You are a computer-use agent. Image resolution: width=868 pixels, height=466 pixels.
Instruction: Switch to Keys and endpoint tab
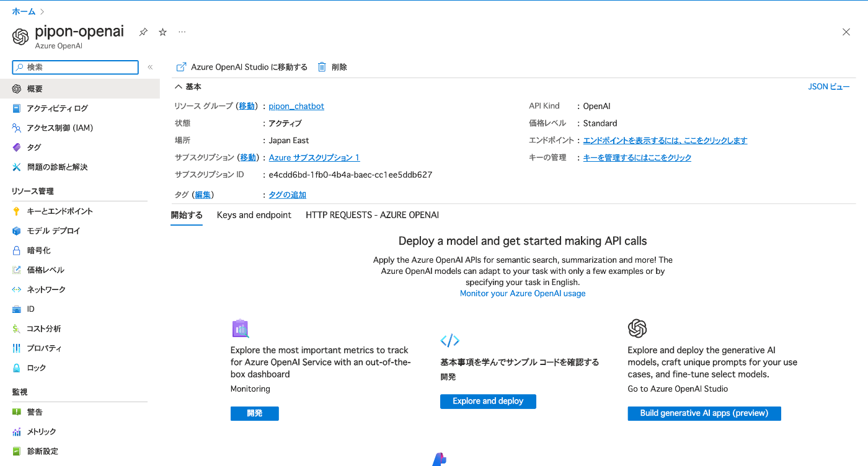point(254,215)
